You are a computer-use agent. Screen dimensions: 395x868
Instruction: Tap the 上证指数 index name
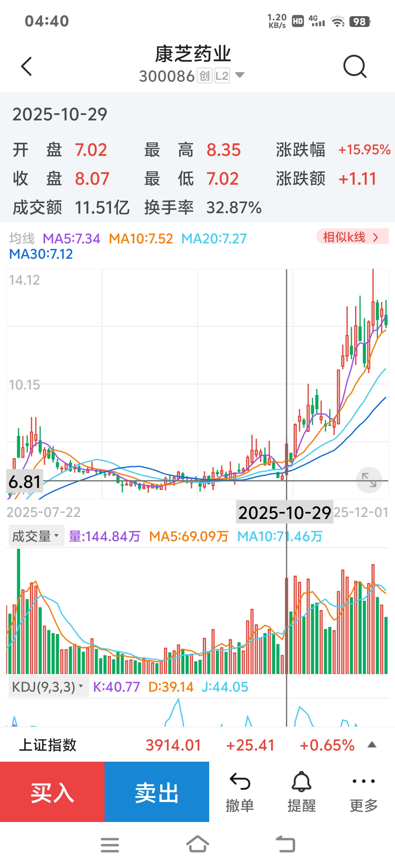(48, 745)
